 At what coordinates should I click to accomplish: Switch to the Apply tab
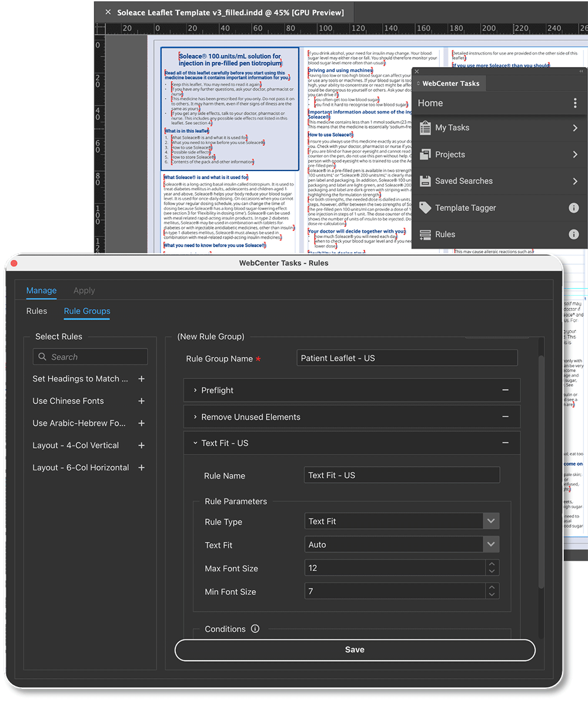[x=84, y=290]
